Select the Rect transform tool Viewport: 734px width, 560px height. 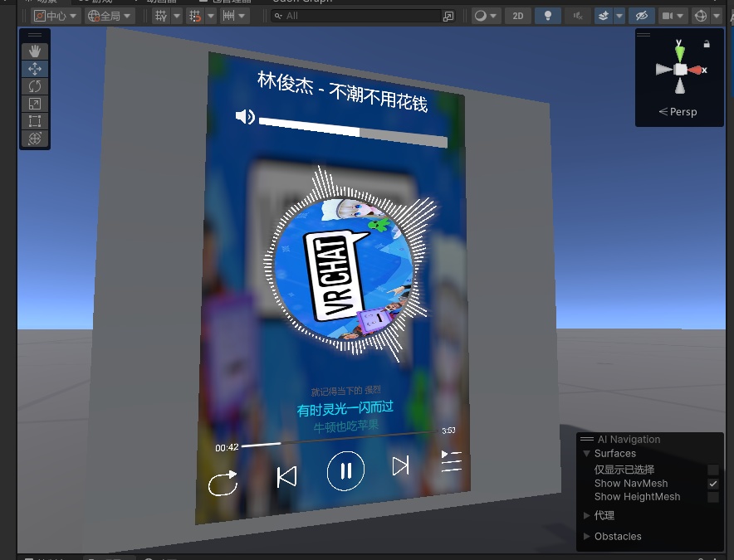(34, 120)
